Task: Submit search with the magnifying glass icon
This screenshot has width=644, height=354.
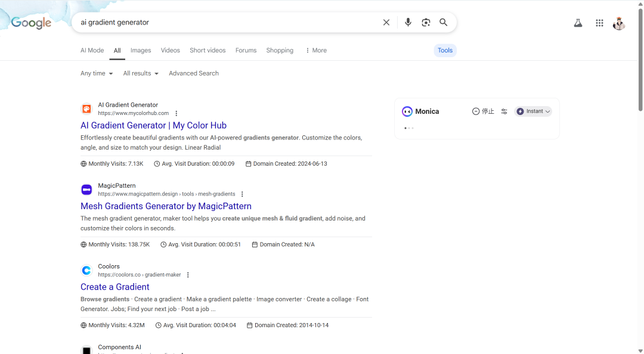Action: coord(444,23)
